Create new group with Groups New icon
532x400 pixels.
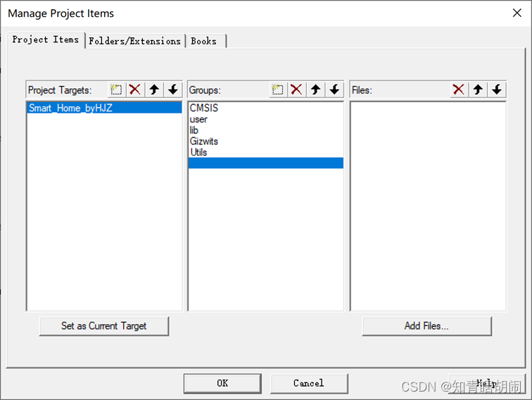[278, 89]
